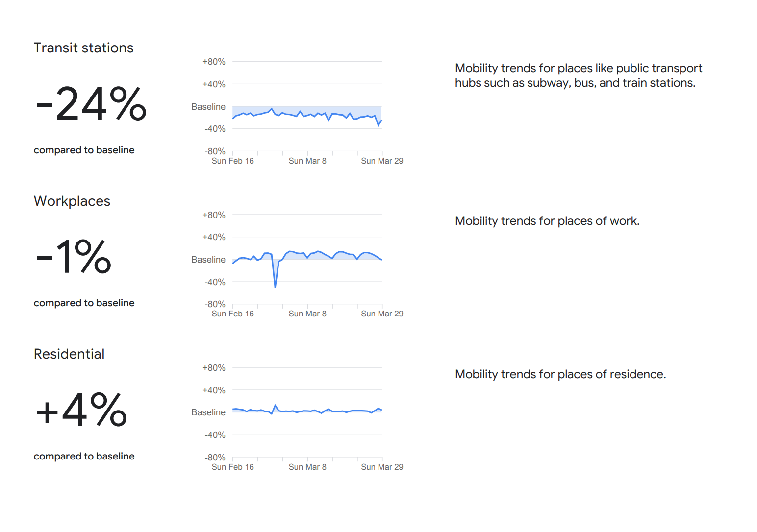Click the Baseline label on Transit chart

click(208, 107)
